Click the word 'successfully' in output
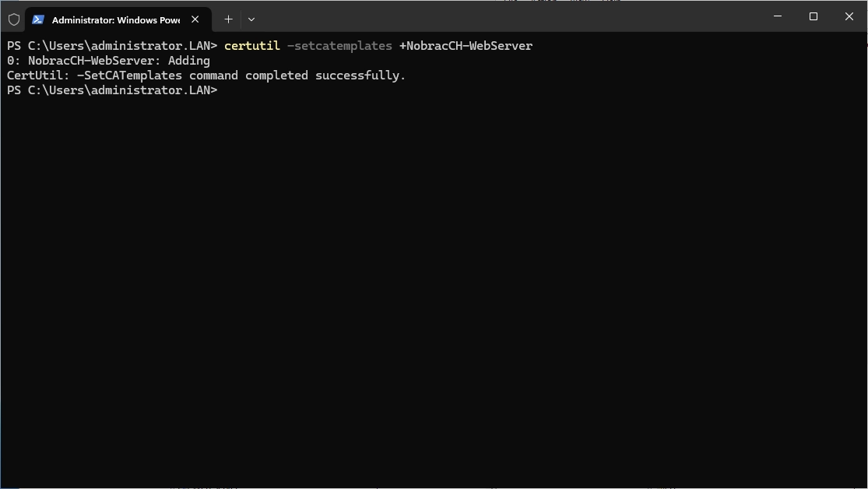868x489 pixels. click(x=360, y=76)
